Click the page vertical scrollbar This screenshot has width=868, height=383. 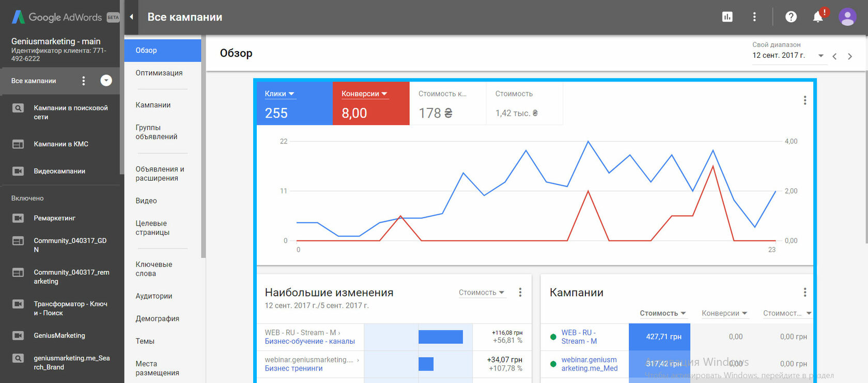click(866, 157)
